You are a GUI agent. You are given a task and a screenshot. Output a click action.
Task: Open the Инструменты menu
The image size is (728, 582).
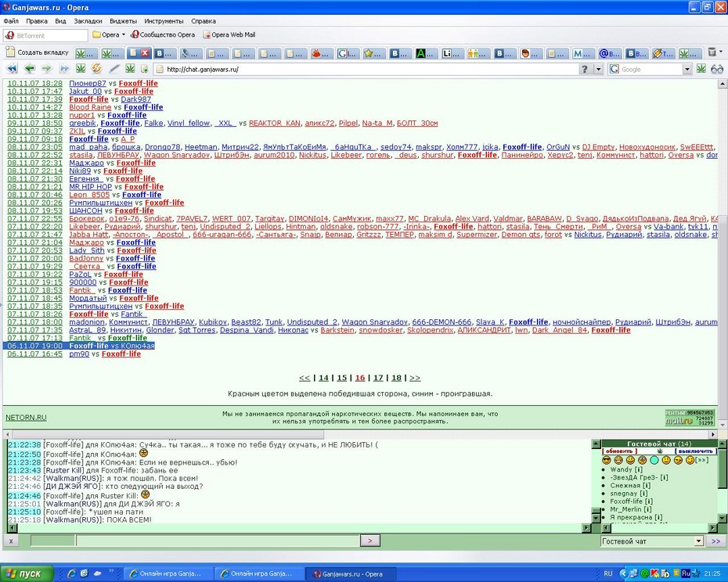pos(164,21)
